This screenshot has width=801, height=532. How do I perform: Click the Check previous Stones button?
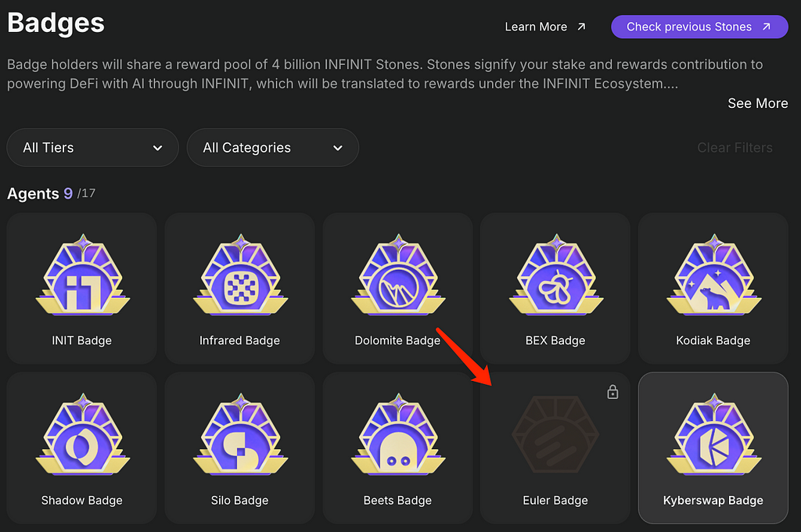pos(699,27)
